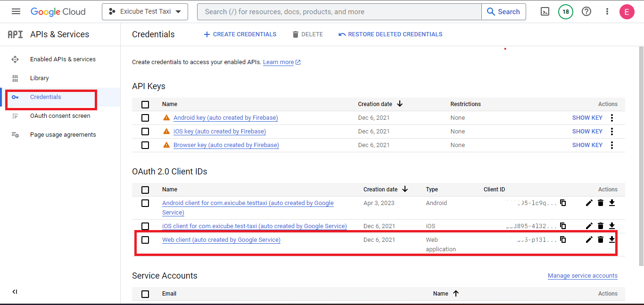Edit the Web client OAuth credential
The image size is (644, 305).
pyautogui.click(x=589, y=239)
